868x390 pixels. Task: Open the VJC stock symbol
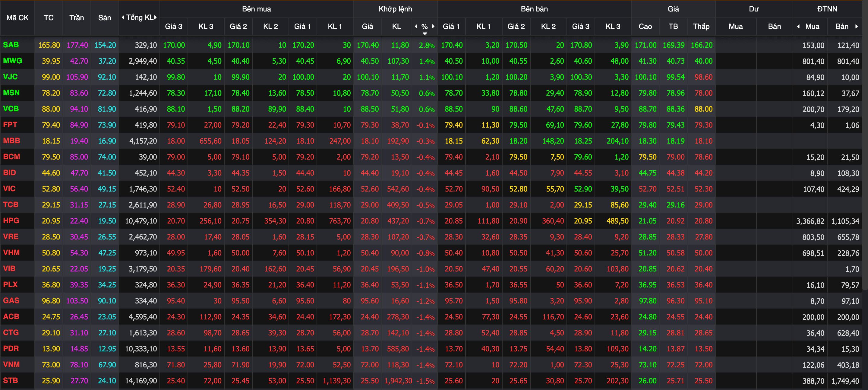pyautogui.click(x=10, y=77)
